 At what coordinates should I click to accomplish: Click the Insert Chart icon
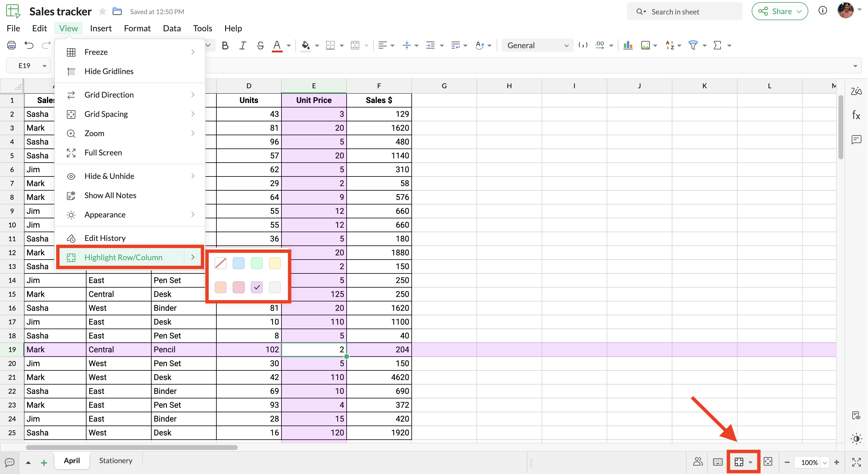click(x=628, y=45)
